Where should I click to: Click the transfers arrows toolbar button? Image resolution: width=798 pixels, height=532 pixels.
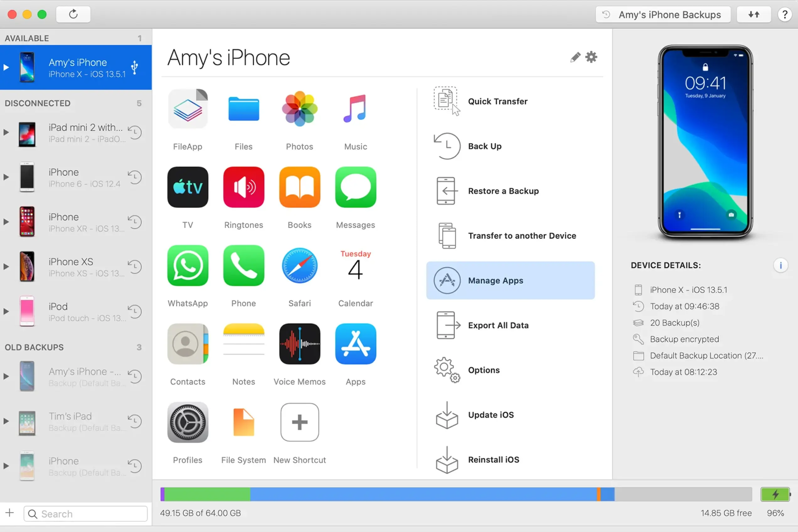point(753,15)
